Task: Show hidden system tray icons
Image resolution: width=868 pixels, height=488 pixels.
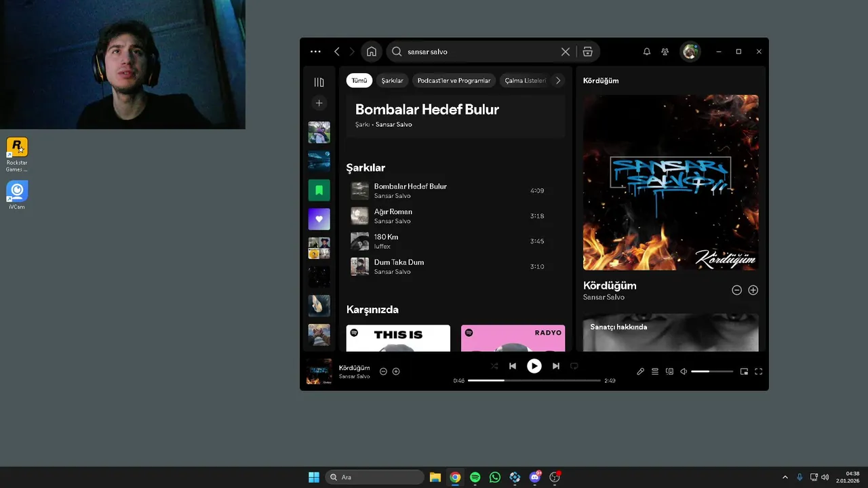Action: [785, 477]
